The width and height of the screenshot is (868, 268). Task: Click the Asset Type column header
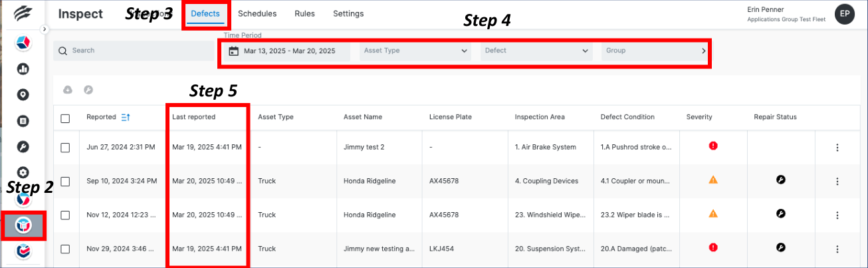click(x=276, y=117)
